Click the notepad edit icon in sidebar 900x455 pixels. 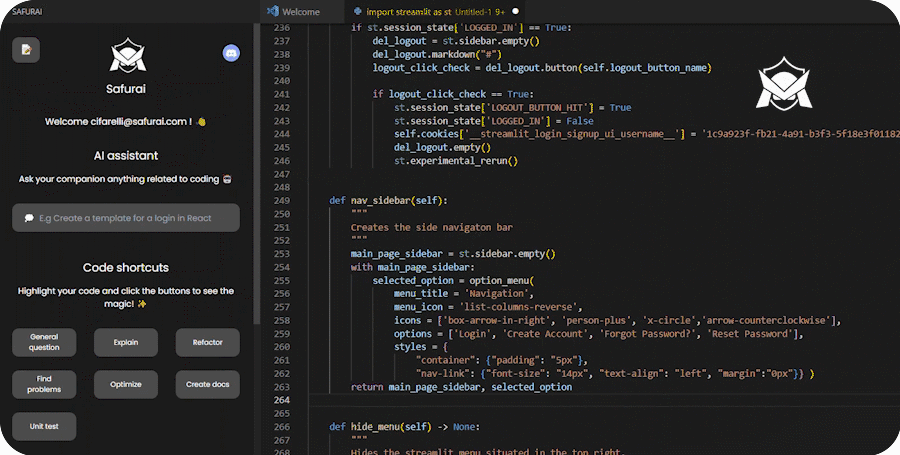tap(26, 49)
